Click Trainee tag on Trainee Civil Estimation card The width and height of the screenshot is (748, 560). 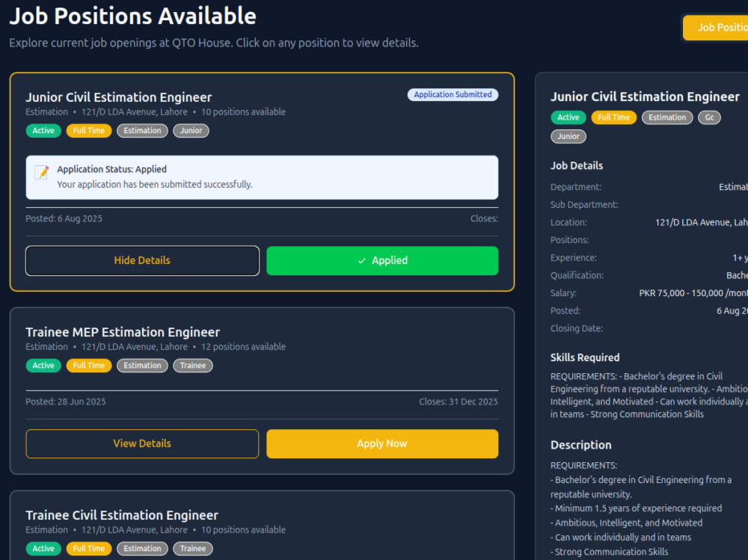[x=193, y=549]
